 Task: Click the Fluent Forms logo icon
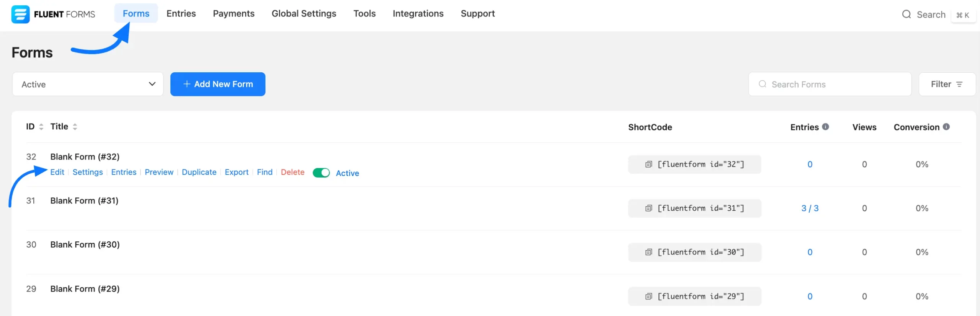(x=20, y=15)
